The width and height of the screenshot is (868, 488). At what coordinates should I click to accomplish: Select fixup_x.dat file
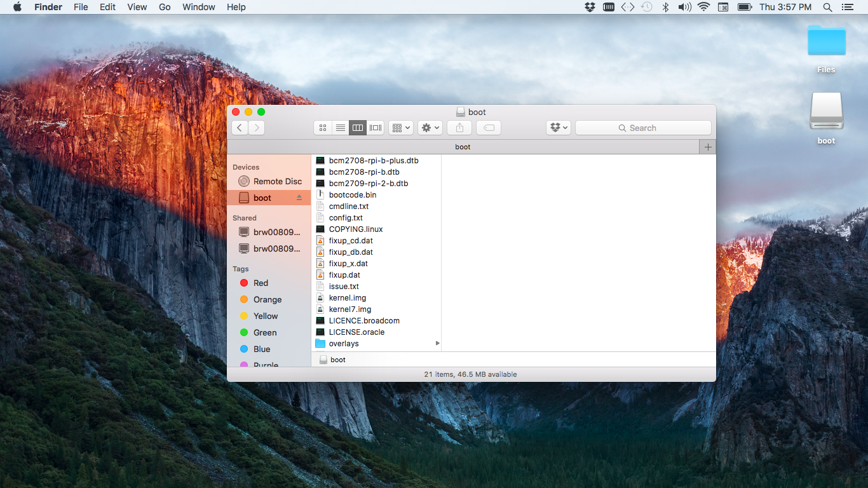[377, 264]
